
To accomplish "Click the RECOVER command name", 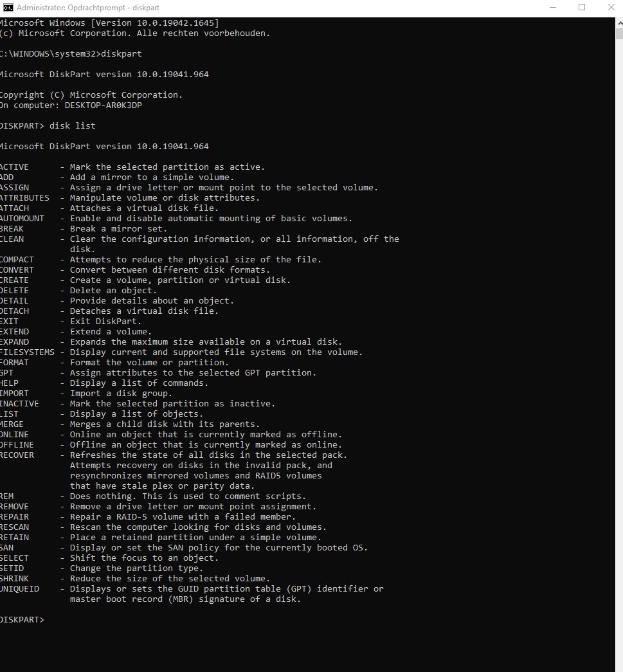I will coord(17,455).
